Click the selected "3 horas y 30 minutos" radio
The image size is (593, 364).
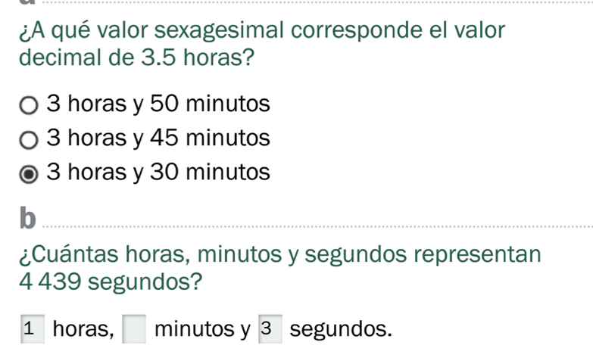click(x=29, y=174)
